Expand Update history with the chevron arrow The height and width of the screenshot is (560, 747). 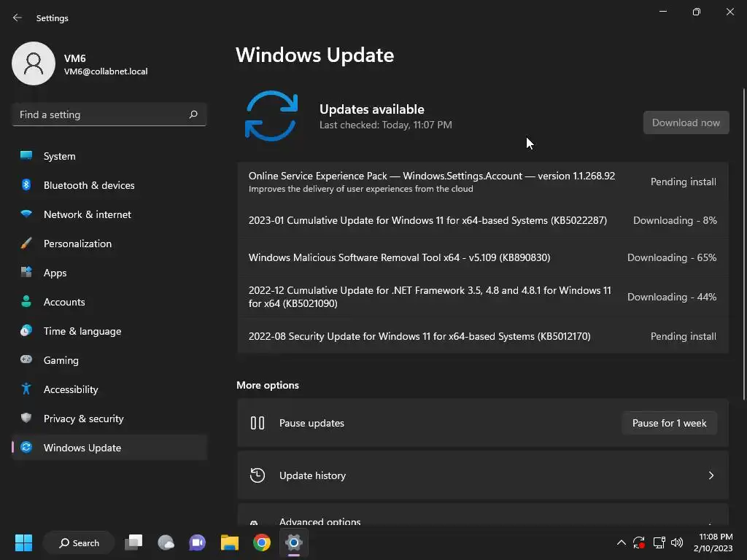click(x=711, y=475)
